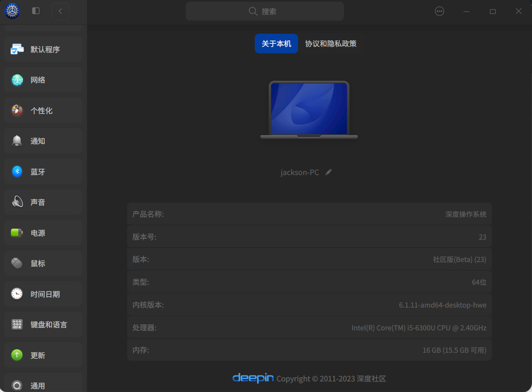Select edition value 社区版(Beta) (23)
This screenshot has width=532, height=392.
point(459,260)
